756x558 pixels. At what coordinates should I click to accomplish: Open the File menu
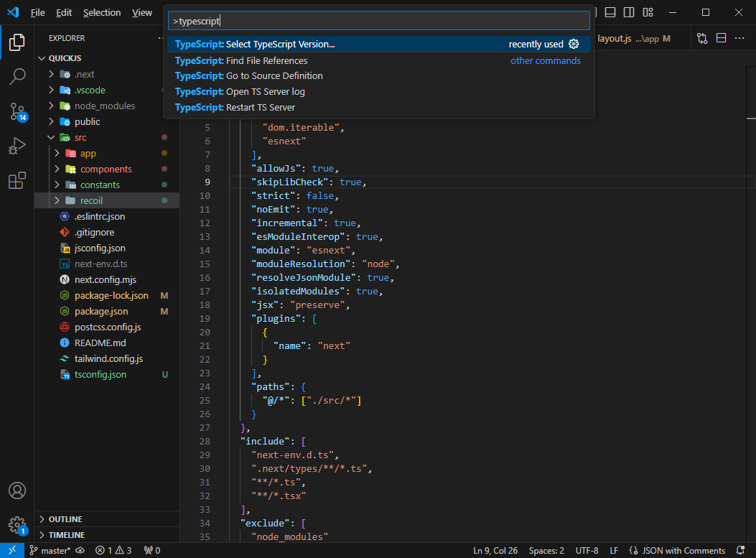(37, 12)
